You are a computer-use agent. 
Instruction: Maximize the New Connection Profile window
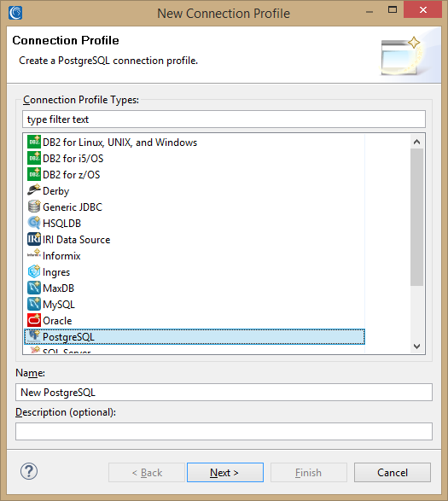[x=393, y=10]
